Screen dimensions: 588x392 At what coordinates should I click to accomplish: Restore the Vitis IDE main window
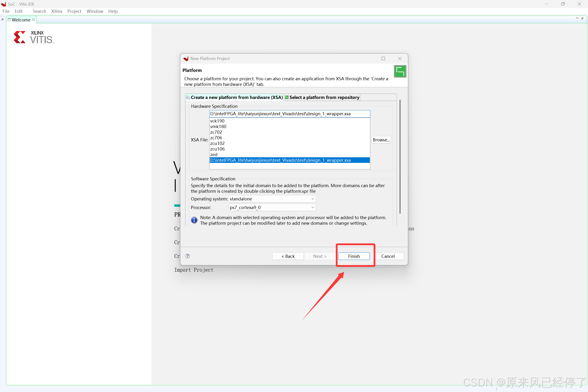[x=563, y=4]
